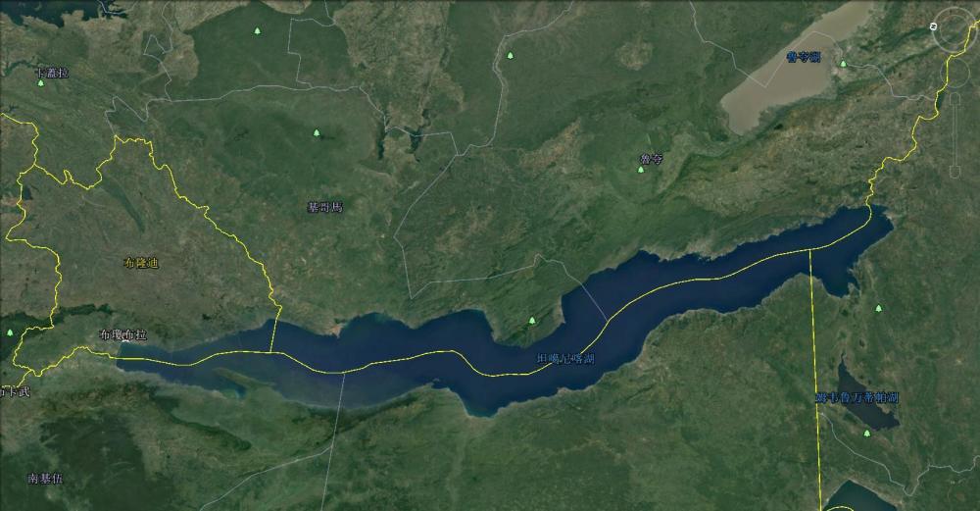Click the 基哥馬 region label

point(325,207)
